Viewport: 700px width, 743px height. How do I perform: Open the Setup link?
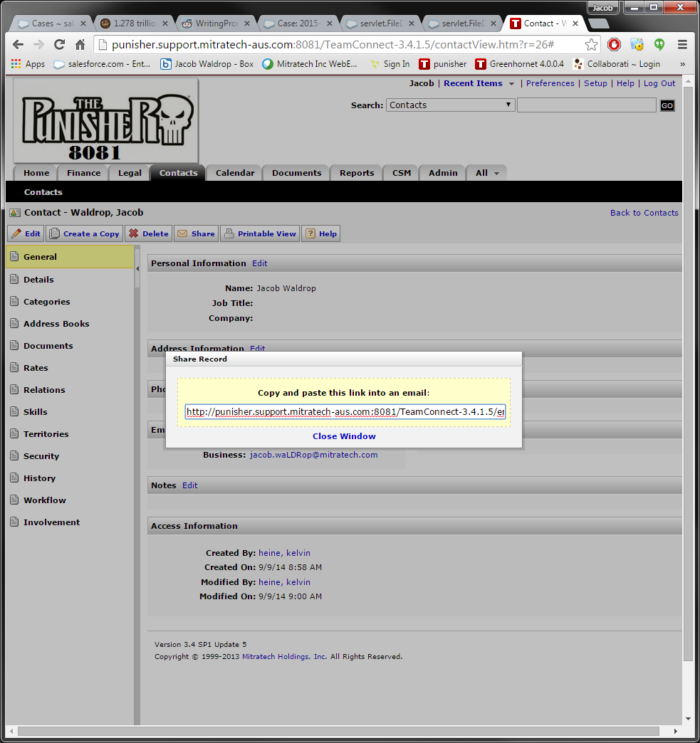pyautogui.click(x=595, y=83)
